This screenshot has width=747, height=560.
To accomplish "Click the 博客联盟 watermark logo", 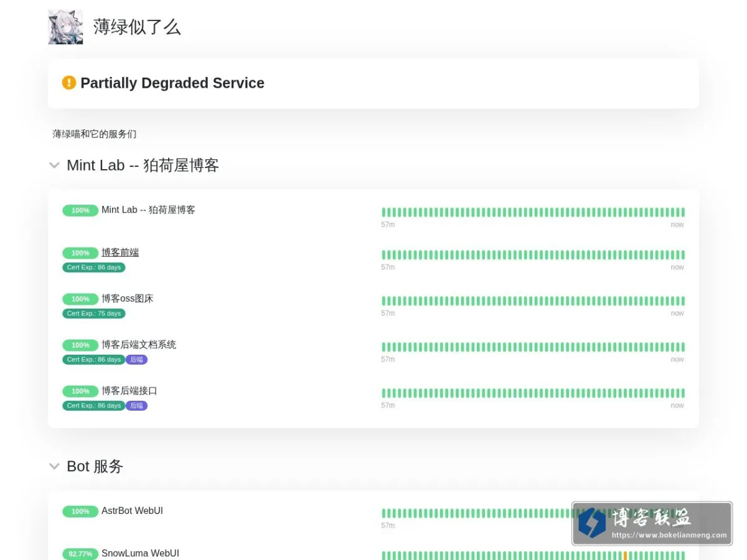I will coord(652,524).
